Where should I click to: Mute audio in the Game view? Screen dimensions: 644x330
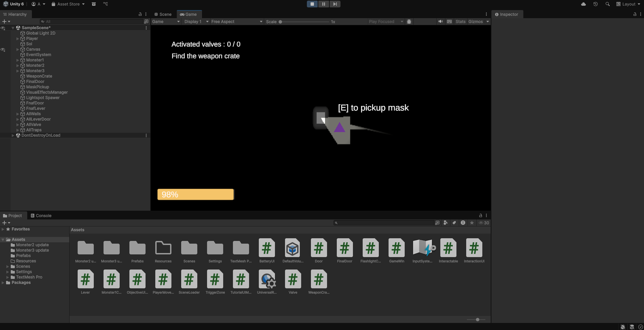[x=440, y=22]
